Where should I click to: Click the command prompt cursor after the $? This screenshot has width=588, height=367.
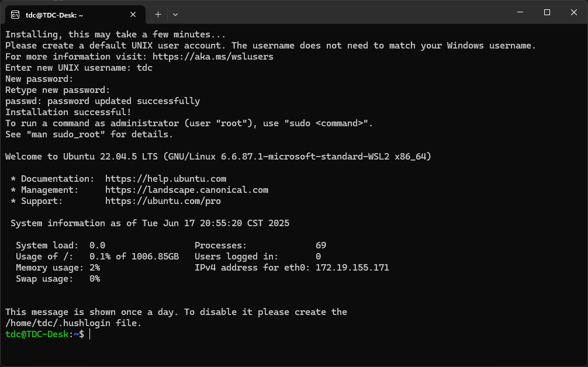tap(90, 334)
